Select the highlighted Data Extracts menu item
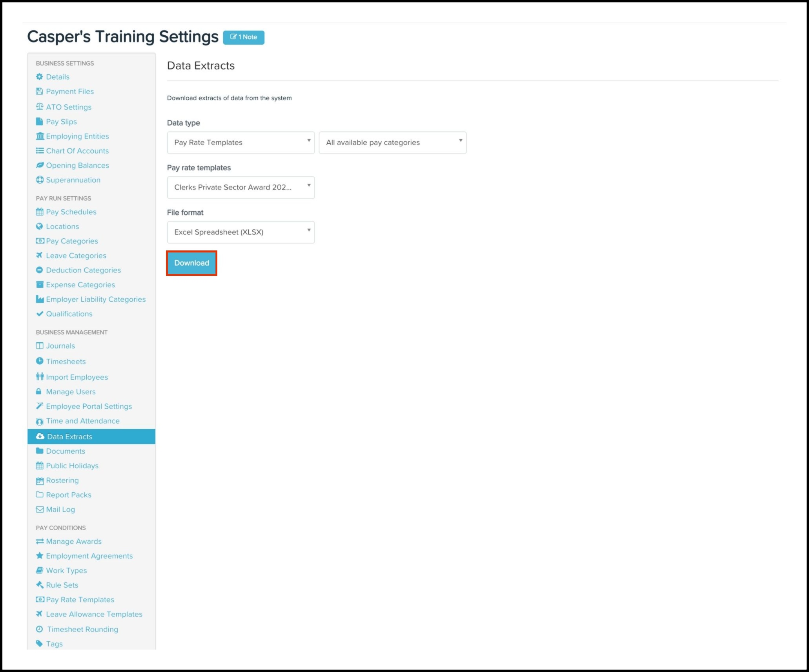 91,436
